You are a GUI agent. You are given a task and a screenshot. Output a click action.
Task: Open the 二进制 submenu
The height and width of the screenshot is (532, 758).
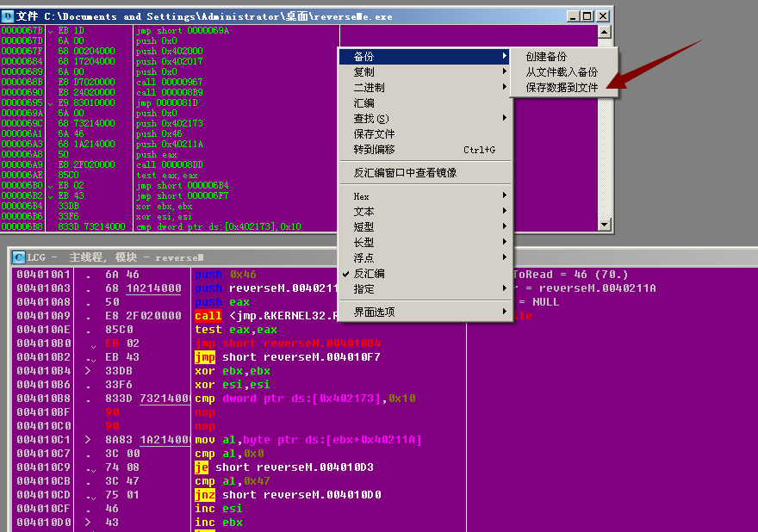[425, 88]
